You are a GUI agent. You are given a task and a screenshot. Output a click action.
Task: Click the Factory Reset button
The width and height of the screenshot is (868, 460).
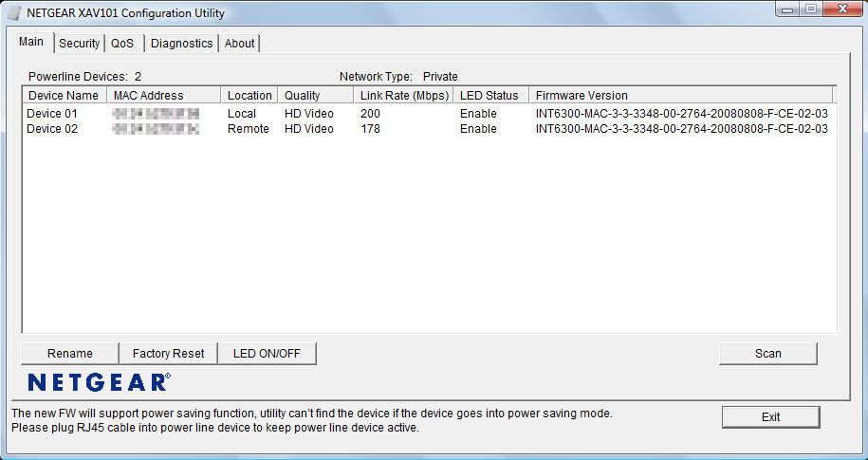[x=168, y=354]
